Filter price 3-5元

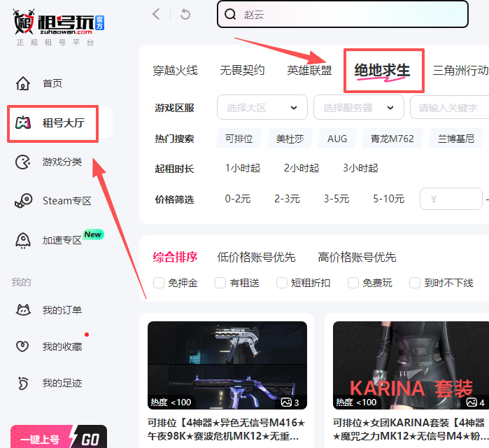336,199
